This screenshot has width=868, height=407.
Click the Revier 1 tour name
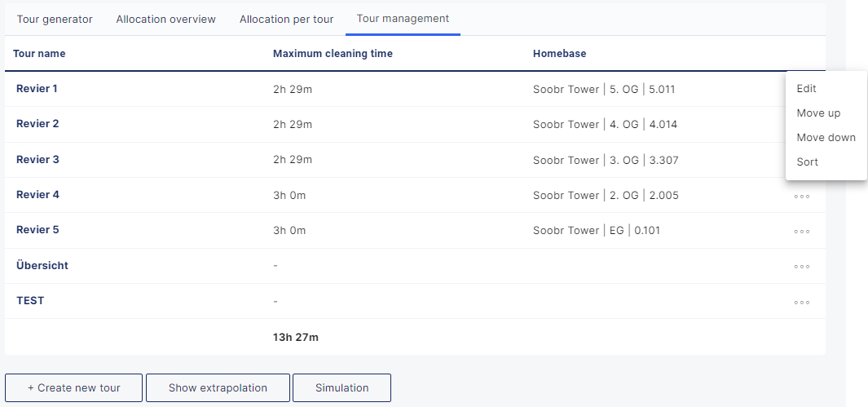[37, 89]
